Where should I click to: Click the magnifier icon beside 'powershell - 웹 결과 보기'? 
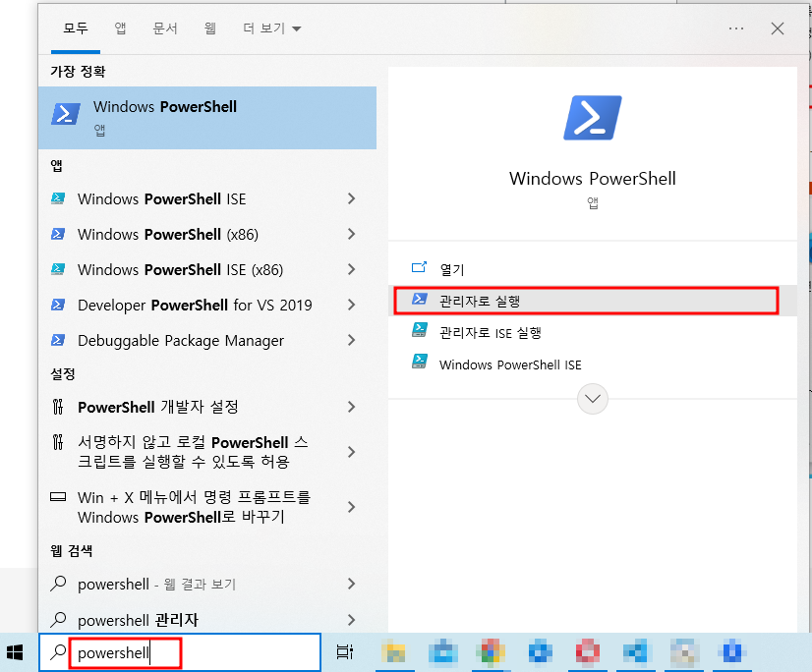click(x=58, y=584)
